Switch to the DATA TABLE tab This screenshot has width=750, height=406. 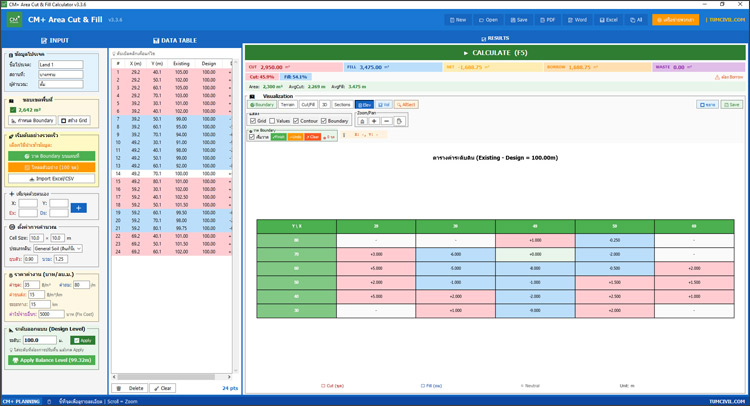(x=173, y=41)
